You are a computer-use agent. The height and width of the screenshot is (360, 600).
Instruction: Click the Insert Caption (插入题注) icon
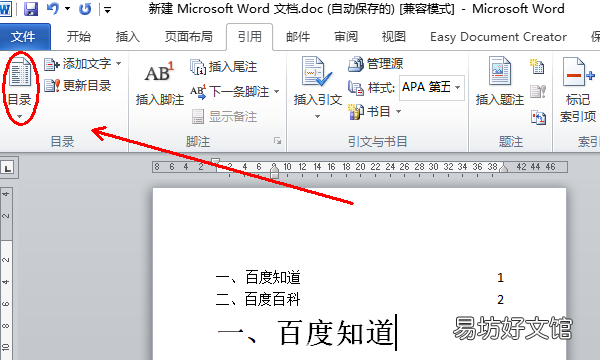click(500, 71)
